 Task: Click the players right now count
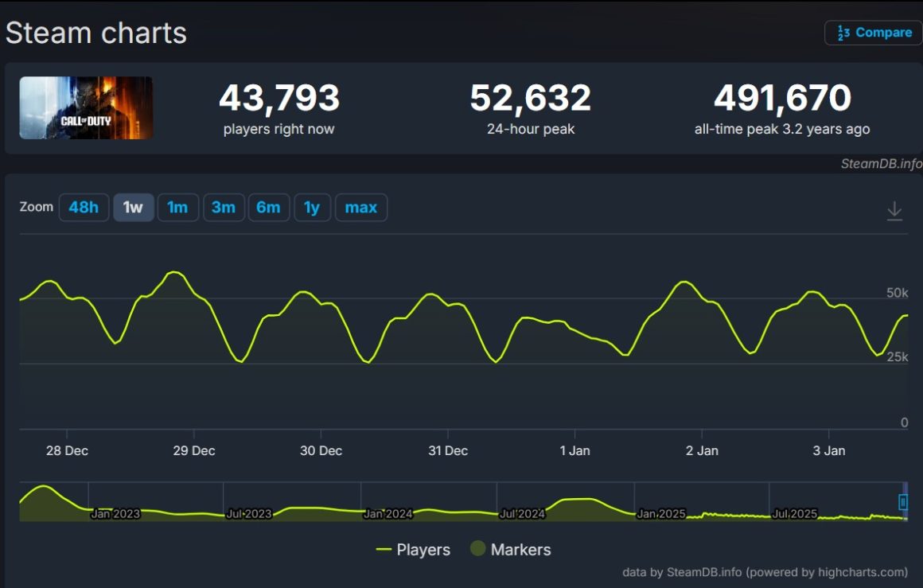coord(279,97)
